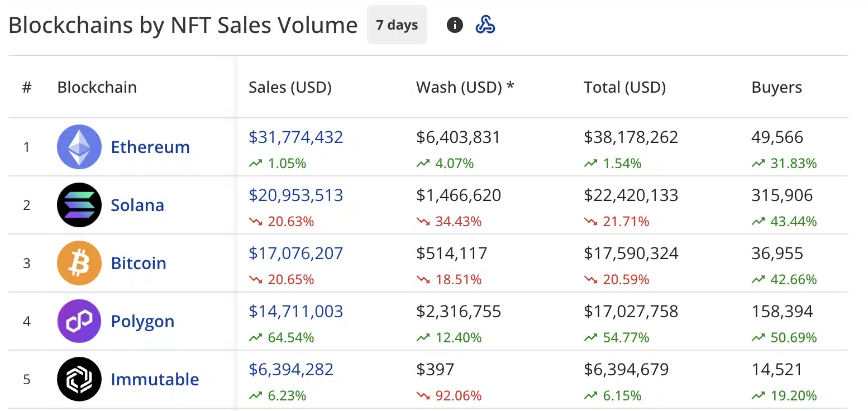Sort by the Total (USD) column header
This screenshot has height=411, width=868.
[x=624, y=87]
